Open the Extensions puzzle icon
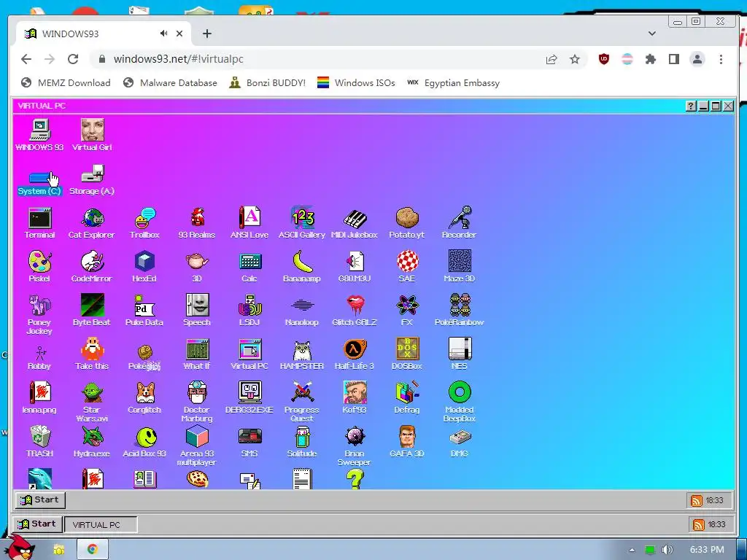This screenshot has height=560, width=747. click(650, 59)
